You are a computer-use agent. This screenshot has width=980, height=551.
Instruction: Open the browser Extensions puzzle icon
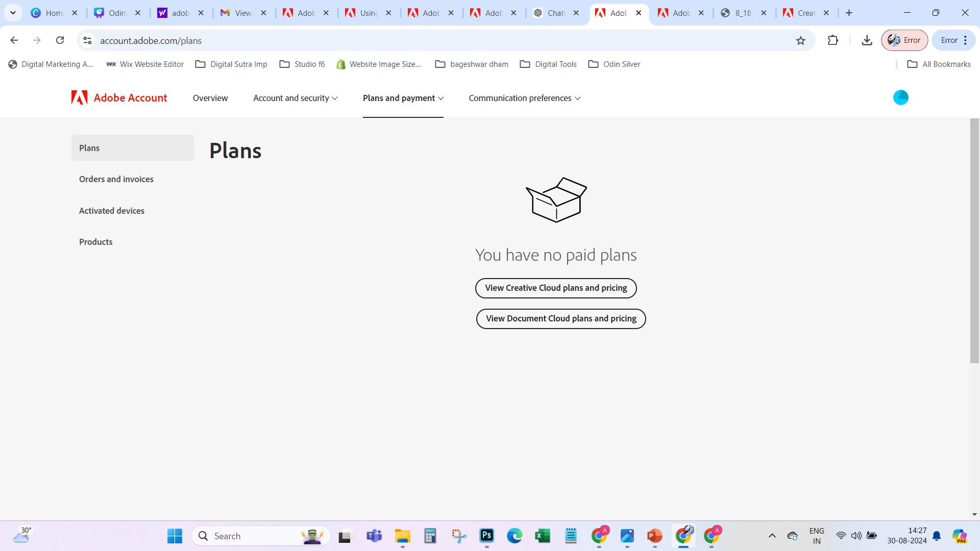click(832, 40)
